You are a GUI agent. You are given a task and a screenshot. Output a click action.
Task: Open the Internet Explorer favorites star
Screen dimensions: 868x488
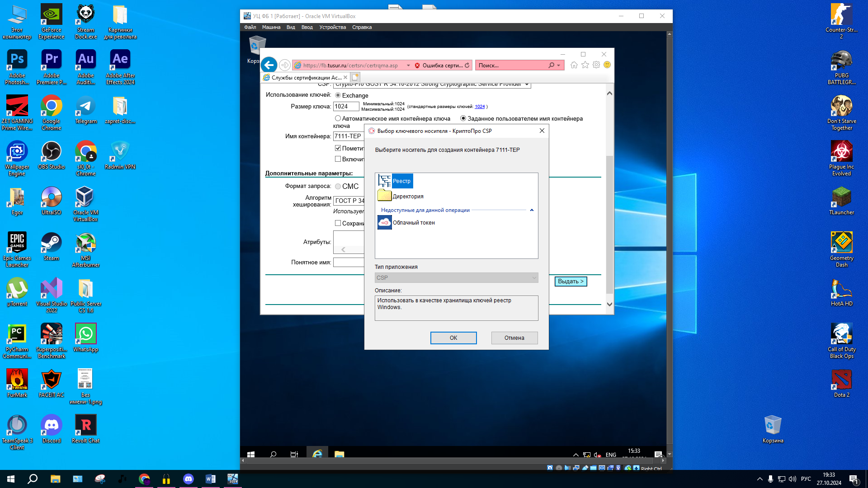pyautogui.click(x=585, y=65)
